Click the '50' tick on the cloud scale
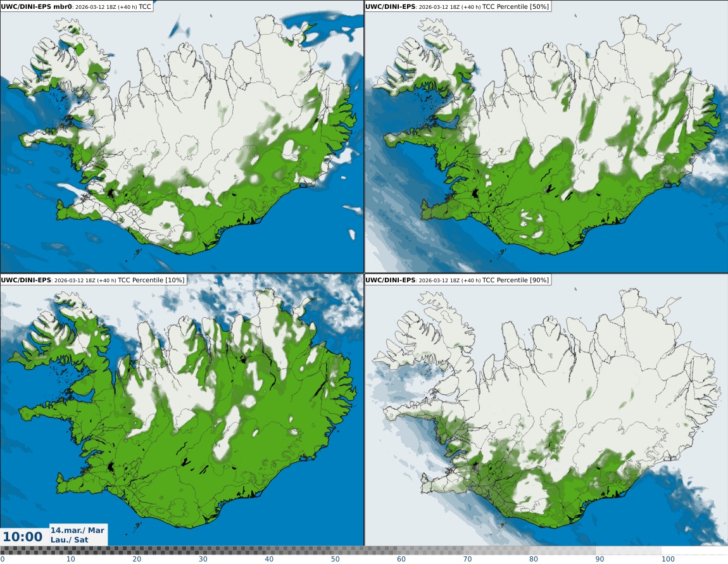 336,559
